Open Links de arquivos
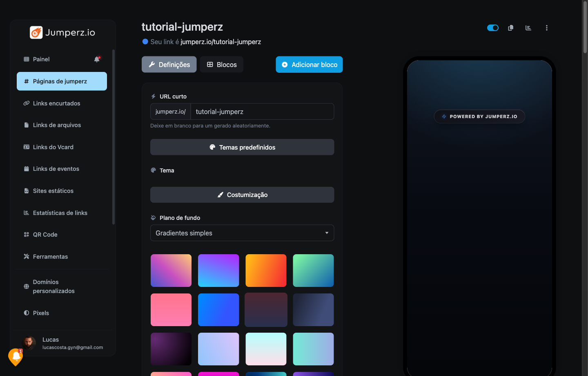This screenshot has height=376, width=588. tap(62, 125)
